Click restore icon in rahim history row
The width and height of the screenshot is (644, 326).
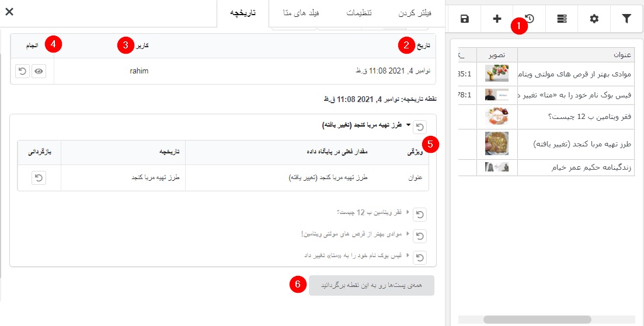point(22,71)
